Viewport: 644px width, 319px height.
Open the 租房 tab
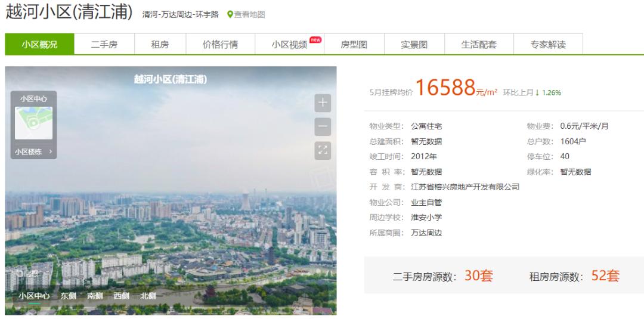pyautogui.click(x=160, y=44)
